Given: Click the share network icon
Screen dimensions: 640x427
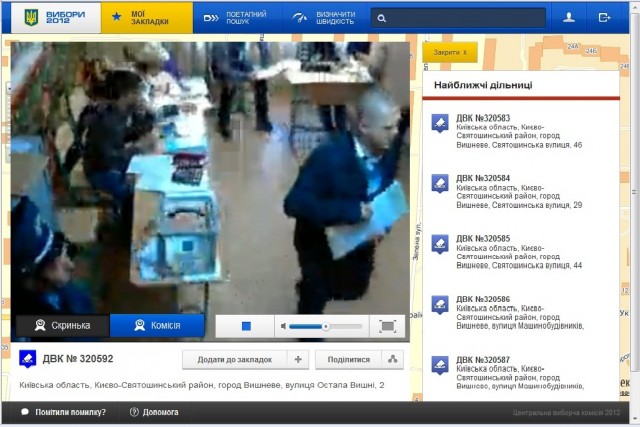Looking at the screenshot, I should 393,360.
